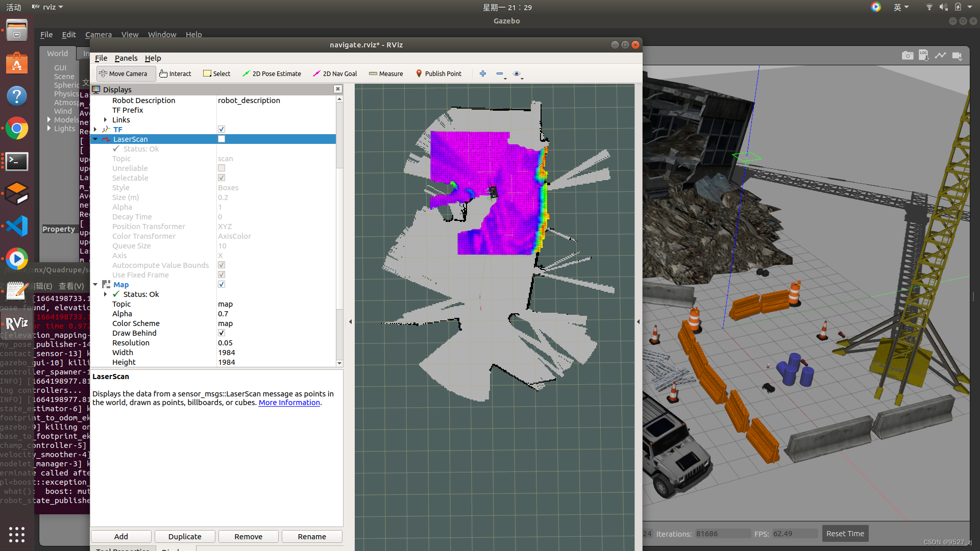Select the Measure tool

(x=385, y=73)
